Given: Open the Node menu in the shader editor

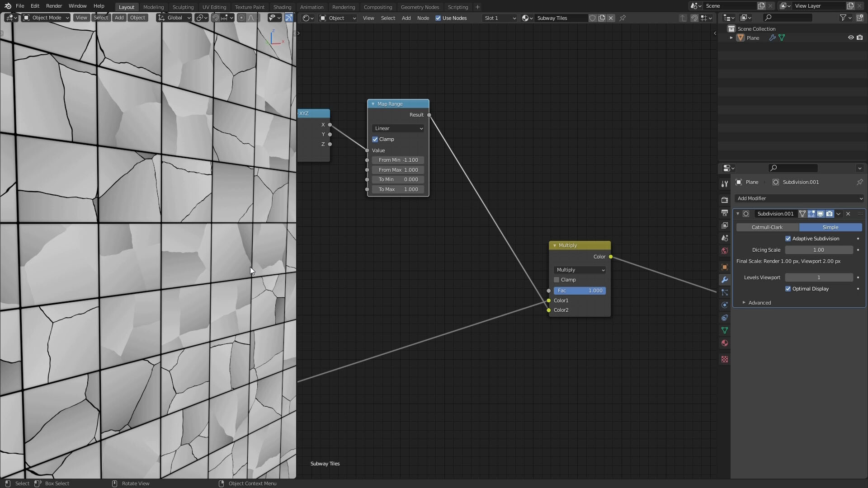Looking at the screenshot, I should (423, 18).
